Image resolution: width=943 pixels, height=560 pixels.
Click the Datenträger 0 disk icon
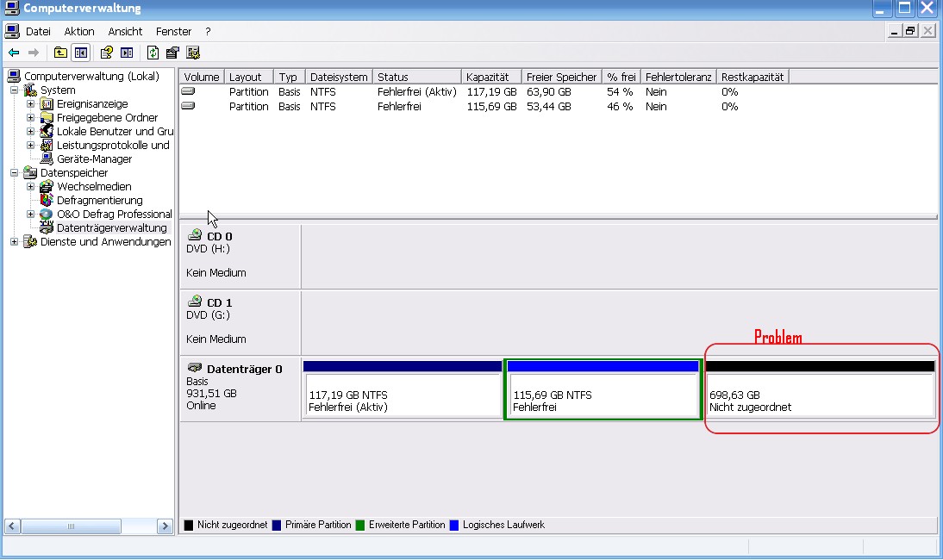coord(195,368)
